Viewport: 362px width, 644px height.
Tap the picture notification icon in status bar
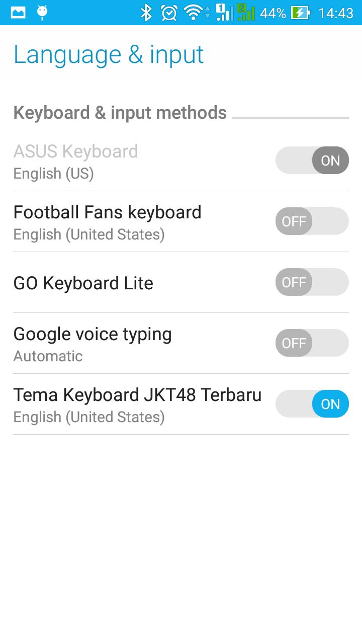click(x=18, y=13)
